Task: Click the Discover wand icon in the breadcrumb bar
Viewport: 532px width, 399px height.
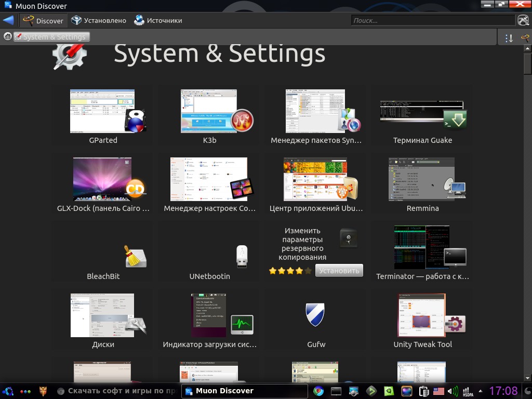Action: pos(525,38)
